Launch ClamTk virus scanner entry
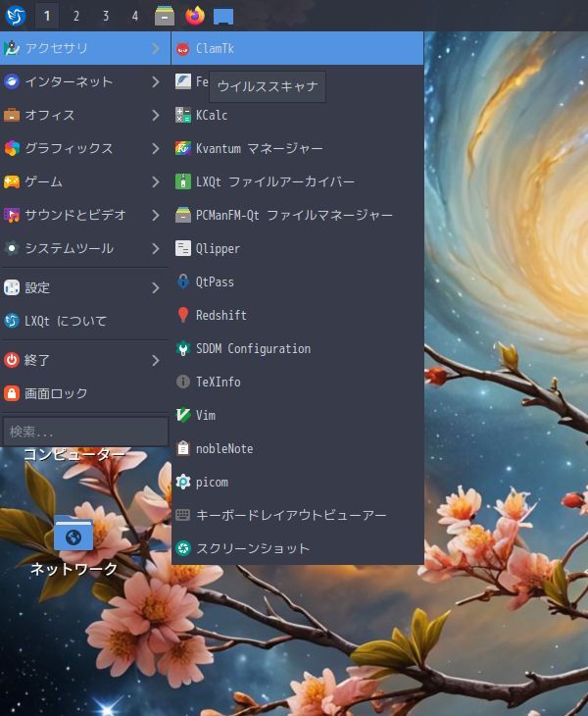This screenshot has height=716, width=588. [297, 48]
